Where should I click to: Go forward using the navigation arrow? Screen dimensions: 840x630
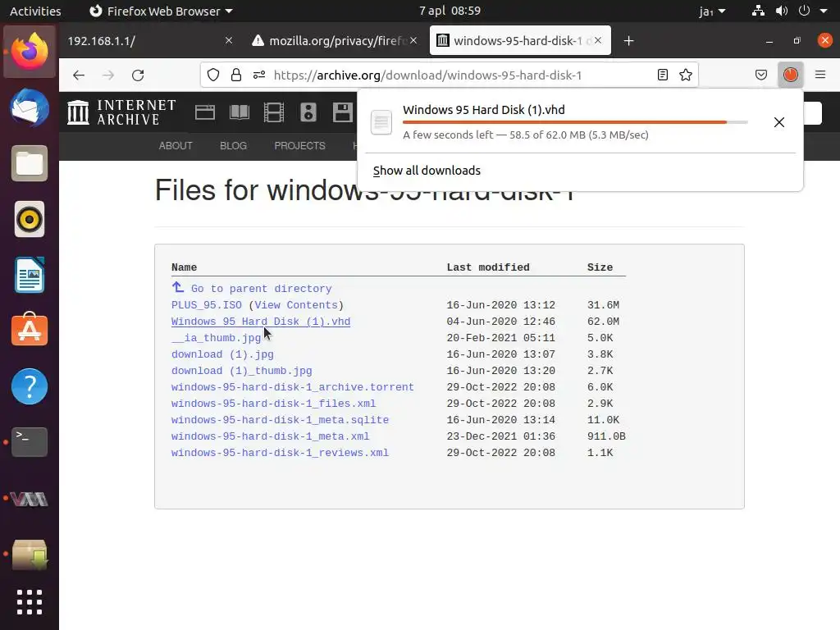click(108, 75)
